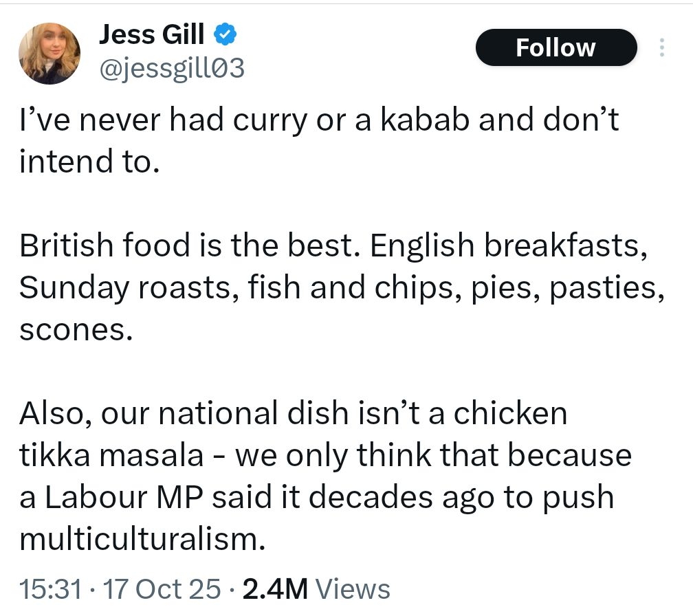The height and width of the screenshot is (616, 693).
Task: Open the Jess Gill display name
Action: (x=151, y=34)
